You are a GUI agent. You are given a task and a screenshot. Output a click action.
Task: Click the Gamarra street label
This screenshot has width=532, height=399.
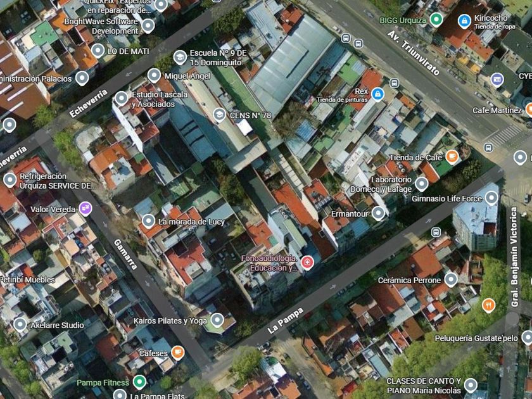click(126, 255)
